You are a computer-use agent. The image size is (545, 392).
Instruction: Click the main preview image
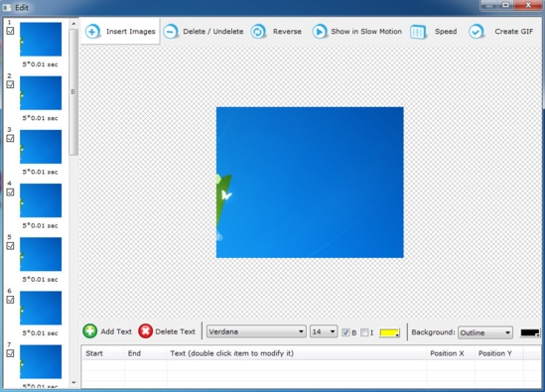tap(310, 183)
